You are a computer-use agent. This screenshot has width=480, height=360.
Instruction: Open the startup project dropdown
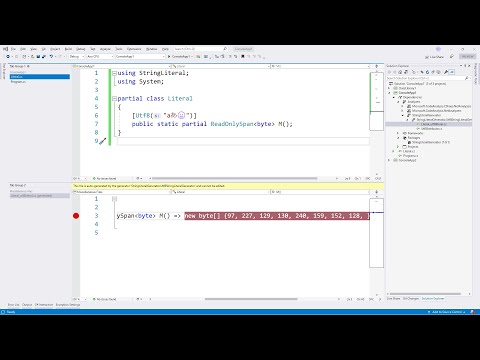coord(140,57)
